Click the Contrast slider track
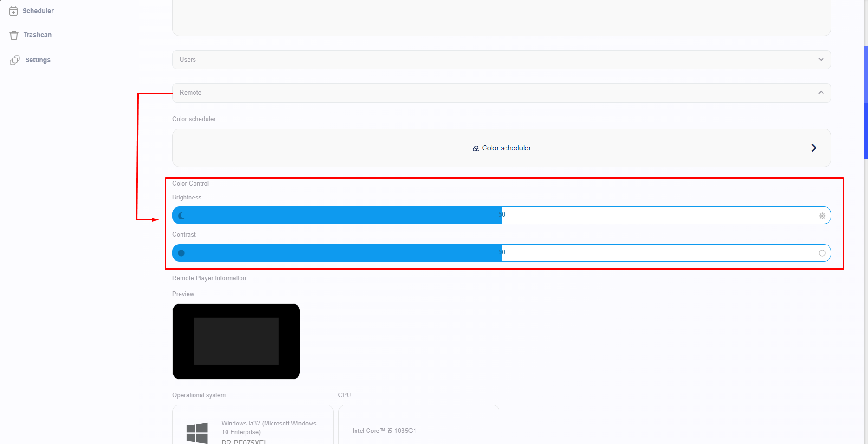This screenshot has height=444, width=868. point(603,253)
